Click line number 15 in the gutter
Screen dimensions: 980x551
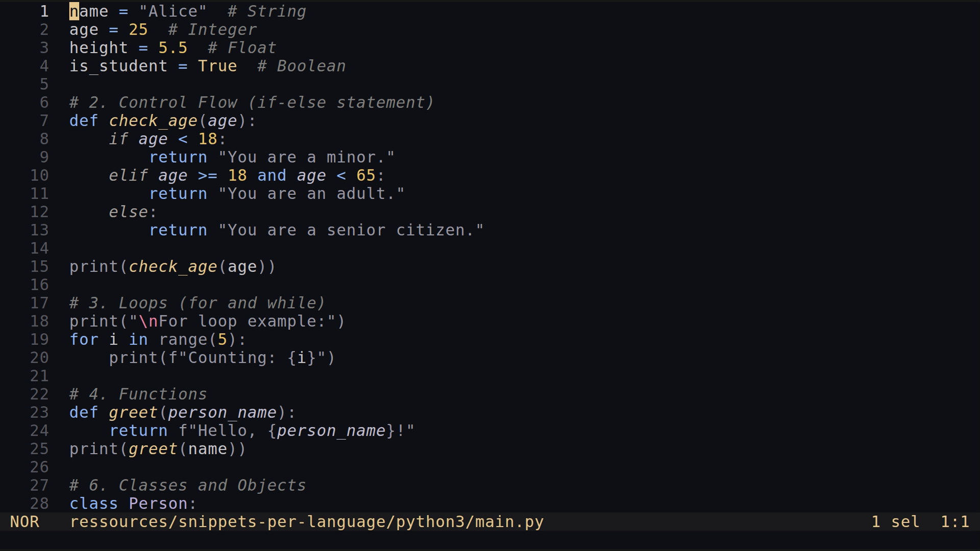pos(39,266)
